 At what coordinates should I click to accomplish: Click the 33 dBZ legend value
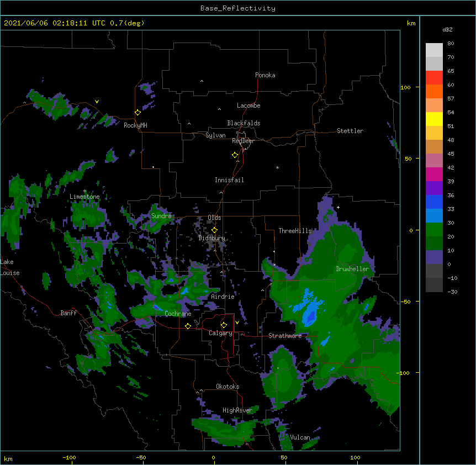[451, 209]
